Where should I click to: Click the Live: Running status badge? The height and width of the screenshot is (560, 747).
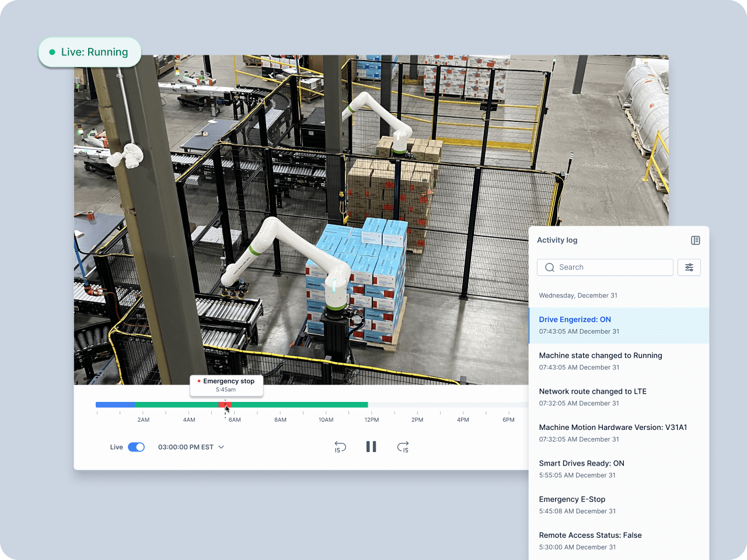(x=90, y=52)
